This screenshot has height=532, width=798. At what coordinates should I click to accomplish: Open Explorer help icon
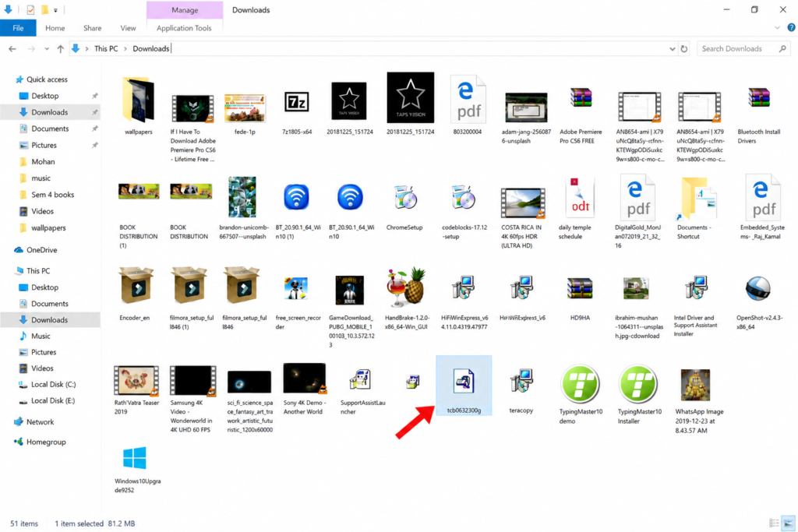(792, 28)
